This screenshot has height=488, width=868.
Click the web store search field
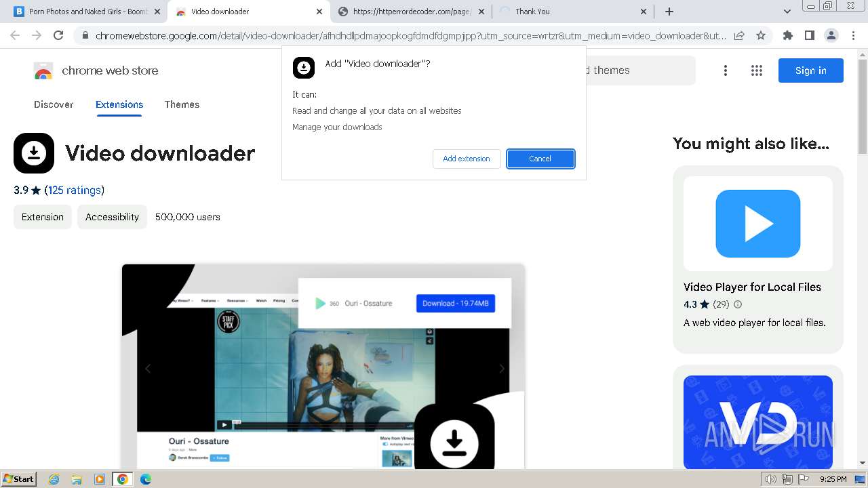tap(640, 70)
